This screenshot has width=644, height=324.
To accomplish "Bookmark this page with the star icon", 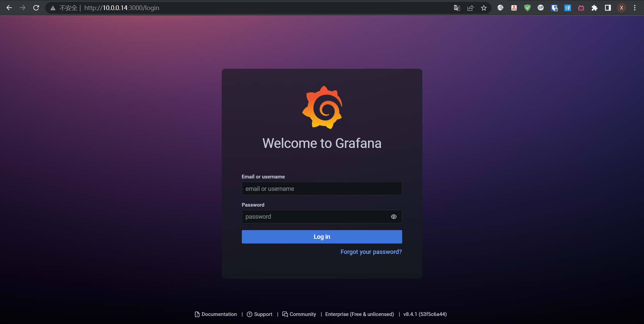I will click(484, 8).
